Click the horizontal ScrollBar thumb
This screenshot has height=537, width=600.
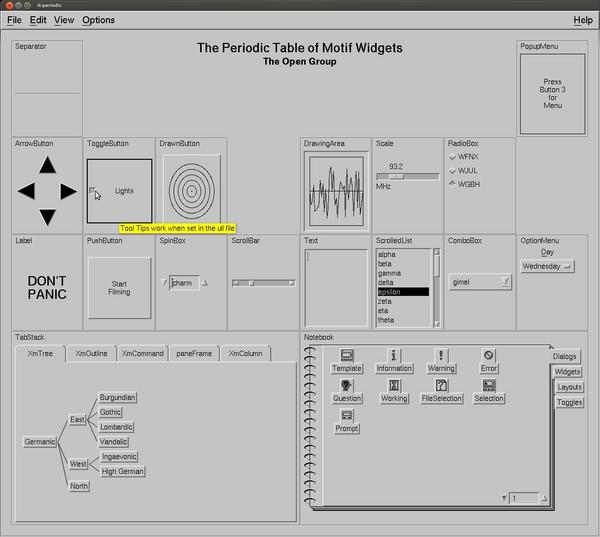251,283
